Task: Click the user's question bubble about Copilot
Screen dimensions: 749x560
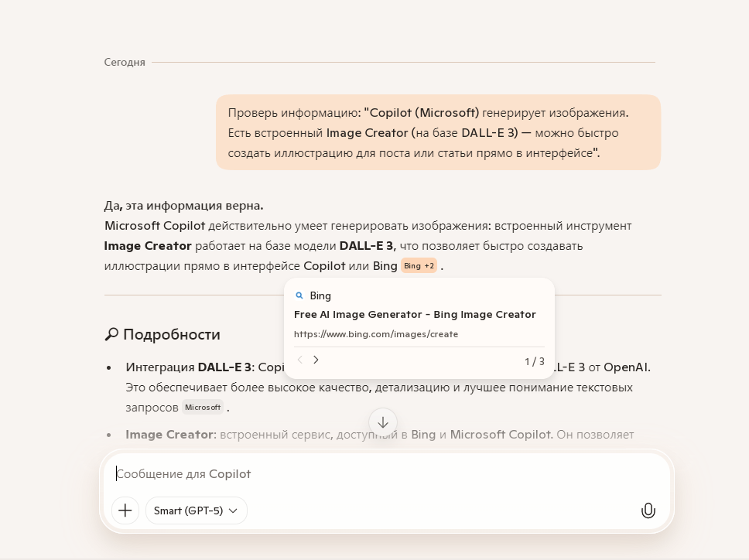Action: tap(439, 131)
